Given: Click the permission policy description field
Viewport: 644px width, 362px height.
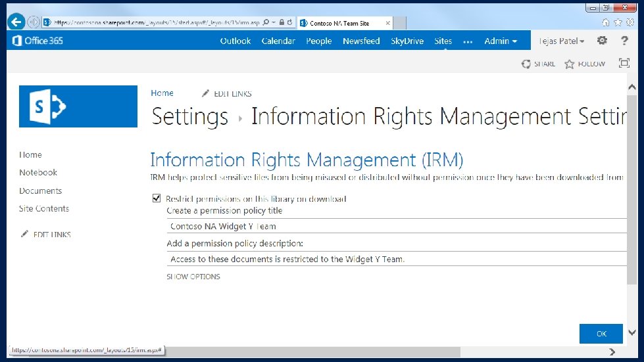Looking at the screenshot, I should click(x=397, y=259).
